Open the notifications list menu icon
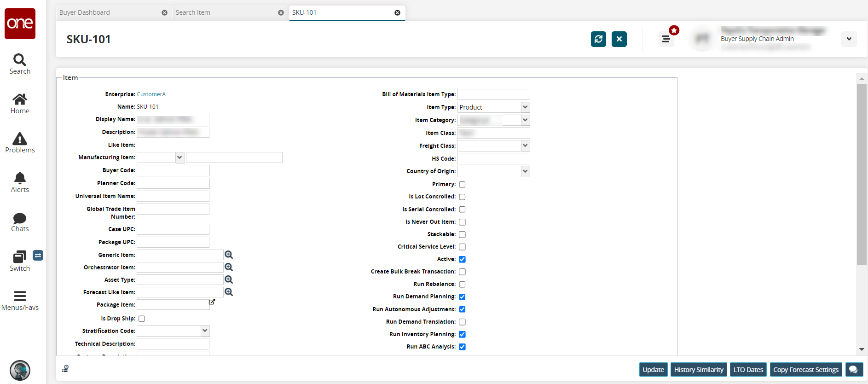The width and height of the screenshot is (868, 384). (666, 39)
